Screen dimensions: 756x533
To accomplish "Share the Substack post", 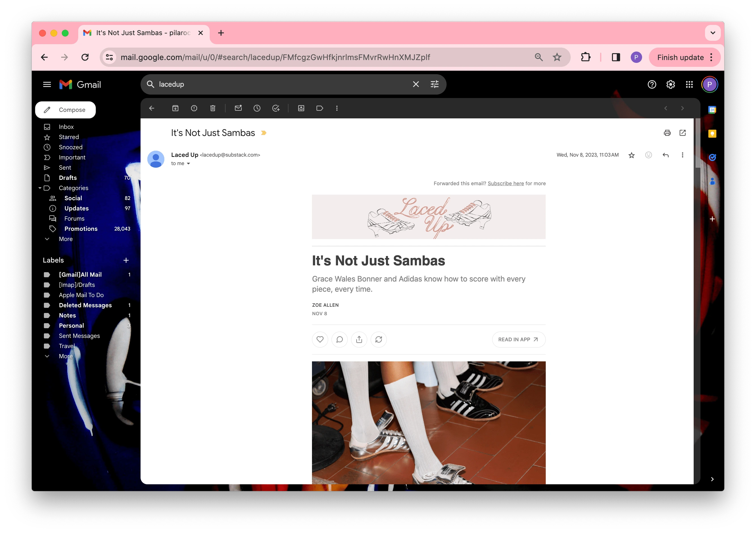I will pos(359,340).
